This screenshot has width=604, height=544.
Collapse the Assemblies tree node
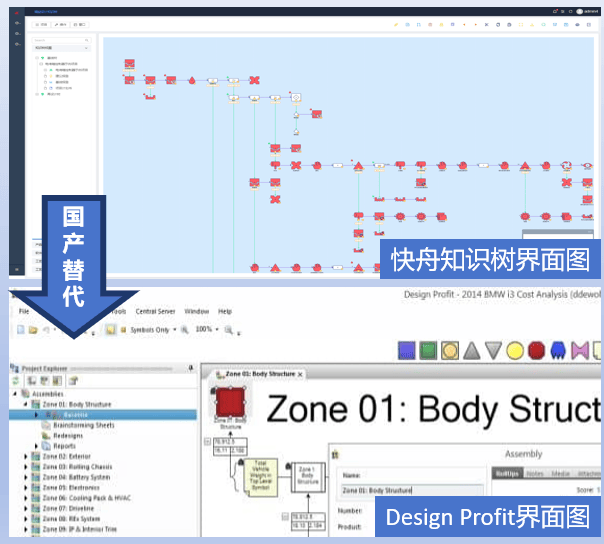[x=15, y=393]
